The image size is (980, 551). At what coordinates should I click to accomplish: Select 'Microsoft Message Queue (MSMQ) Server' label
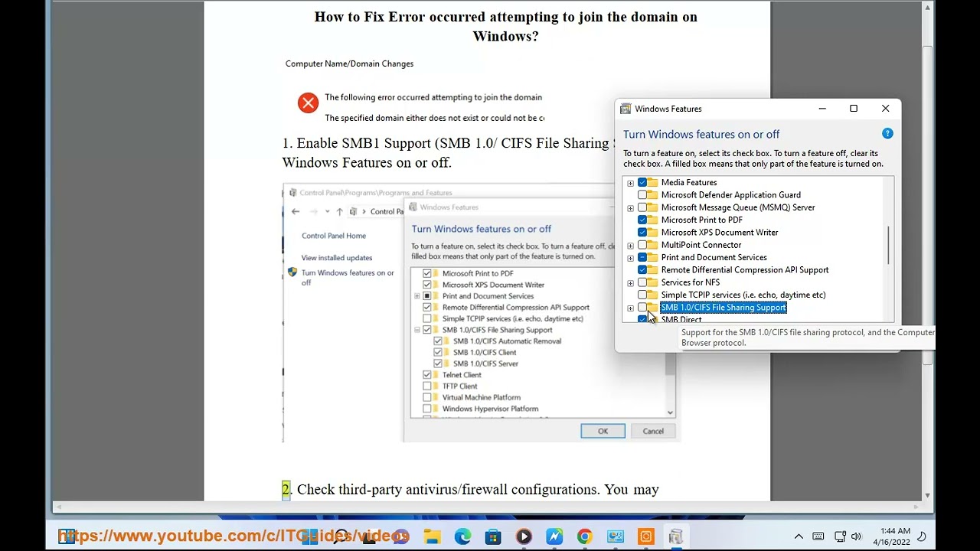click(738, 207)
